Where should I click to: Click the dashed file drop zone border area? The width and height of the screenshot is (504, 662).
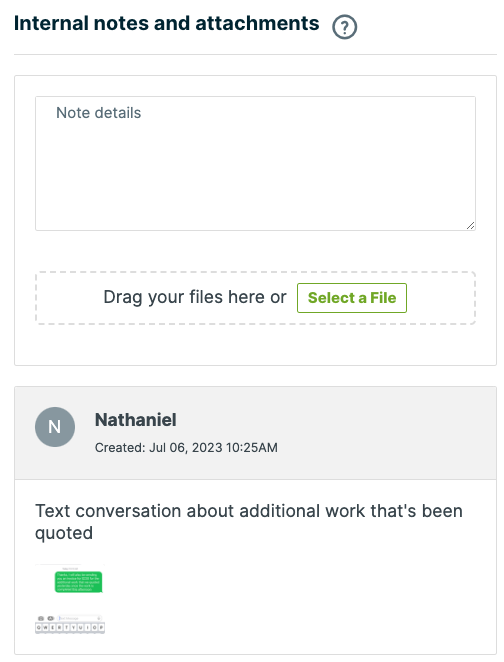pyautogui.click(x=255, y=298)
